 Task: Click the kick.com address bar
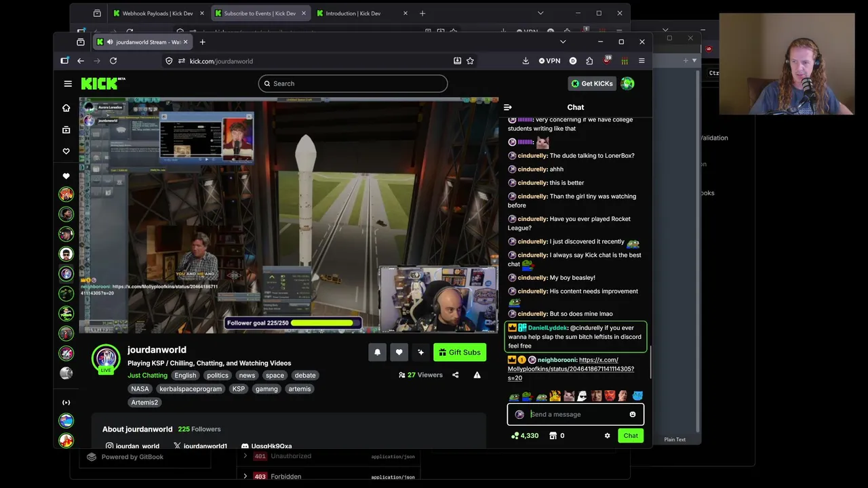tap(319, 61)
